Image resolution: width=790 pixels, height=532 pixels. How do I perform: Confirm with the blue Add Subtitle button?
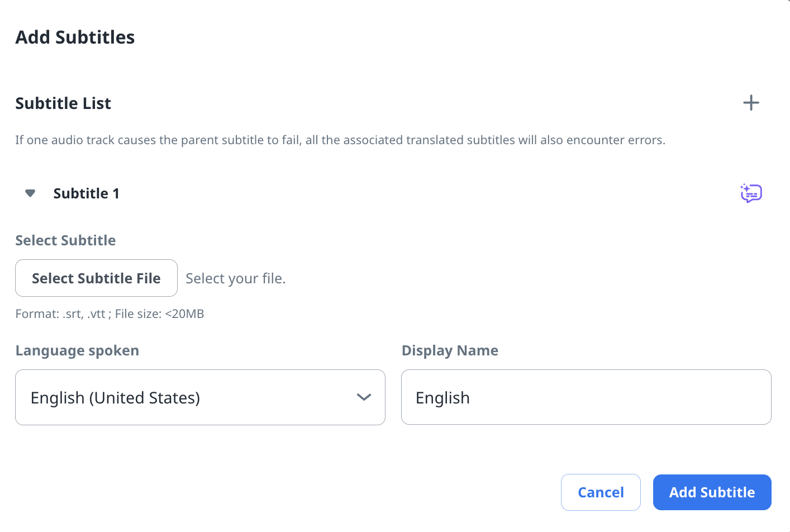click(x=711, y=492)
